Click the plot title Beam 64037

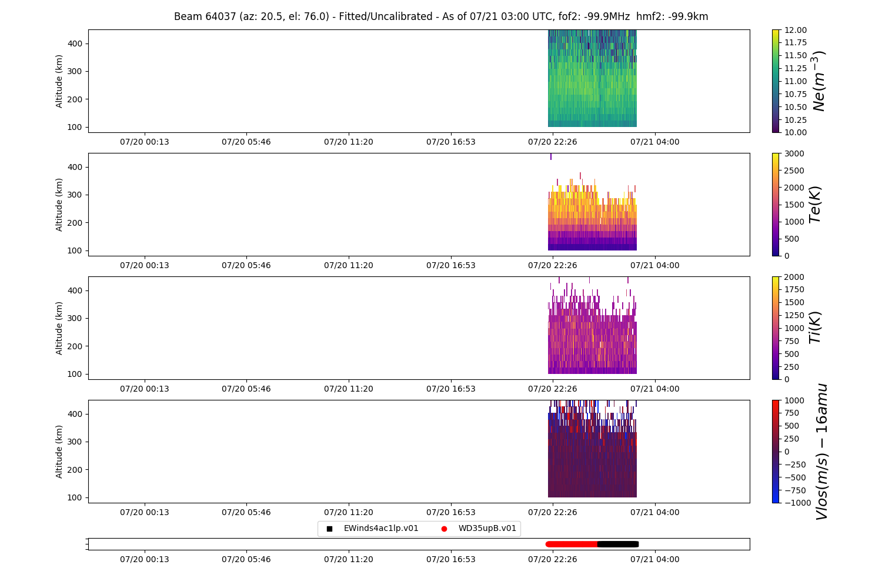tap(441, 16)
